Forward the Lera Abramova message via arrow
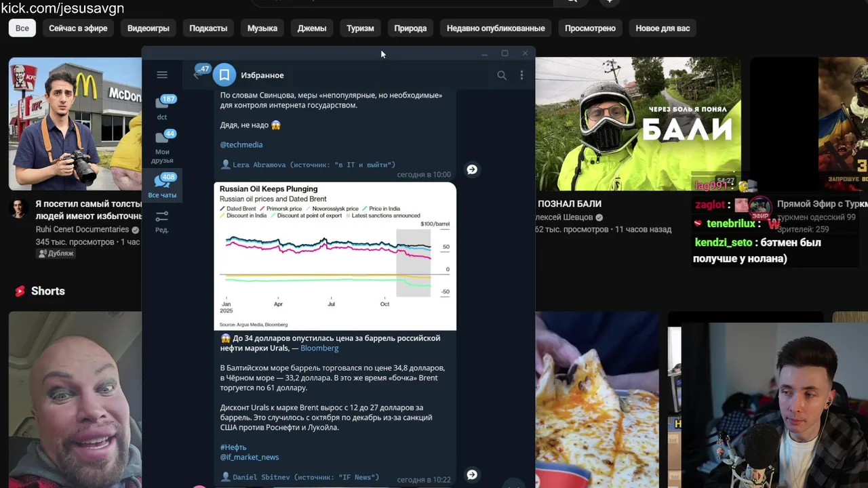The width and height of the screenshot is (868, 488). click(472, 169)
